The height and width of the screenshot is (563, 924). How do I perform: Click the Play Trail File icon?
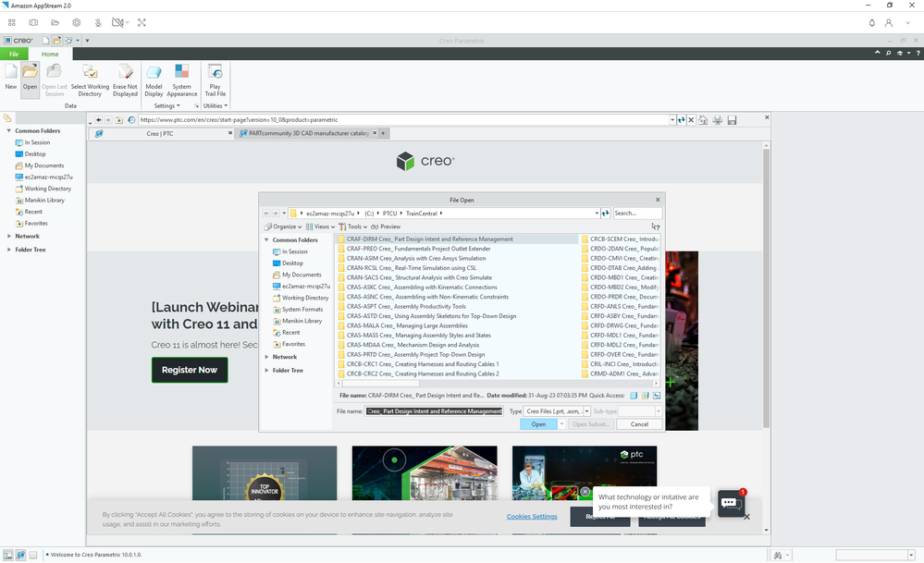pyautogui.click(x=216, y=80)
